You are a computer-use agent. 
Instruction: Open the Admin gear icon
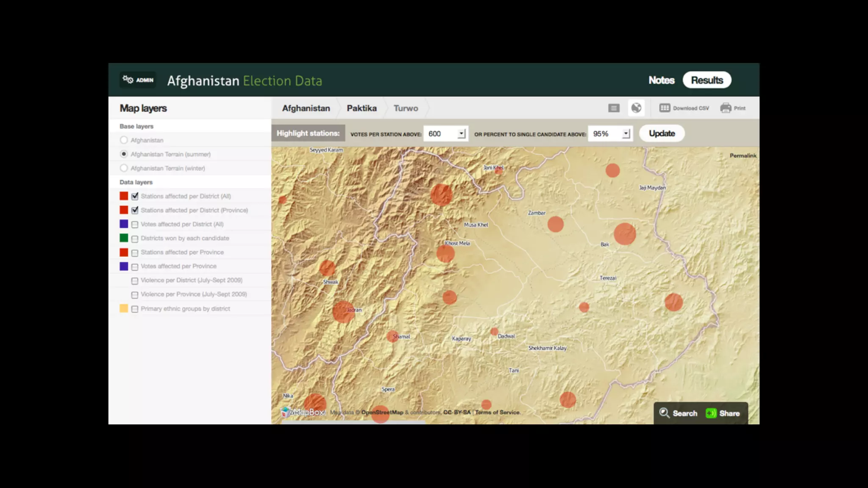128,80
